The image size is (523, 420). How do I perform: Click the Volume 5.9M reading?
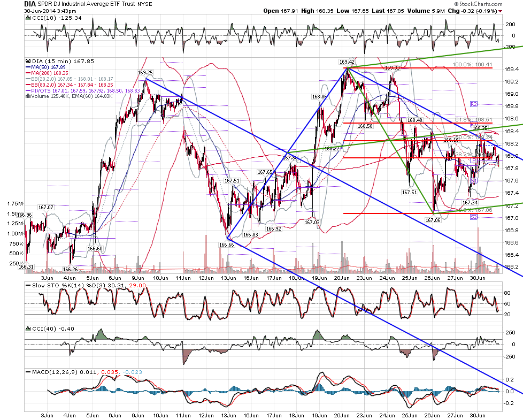click(426, 11)
